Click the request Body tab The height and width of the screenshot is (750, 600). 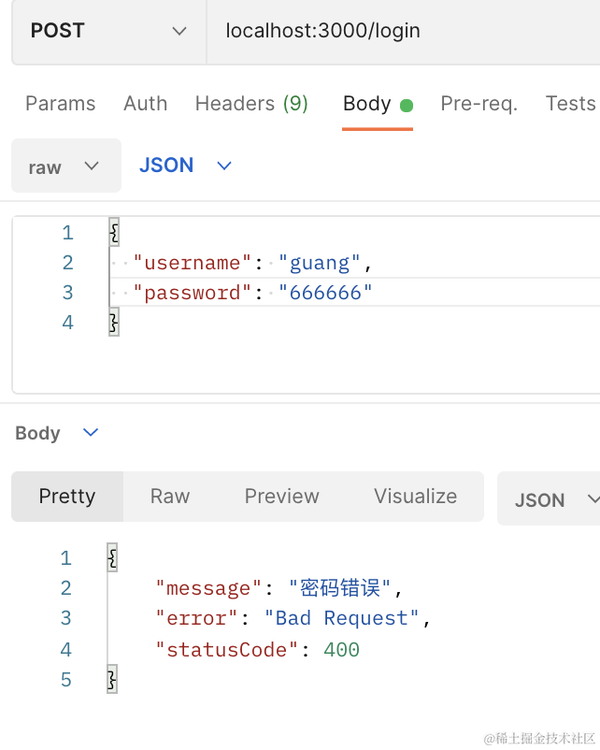(367, 103)
